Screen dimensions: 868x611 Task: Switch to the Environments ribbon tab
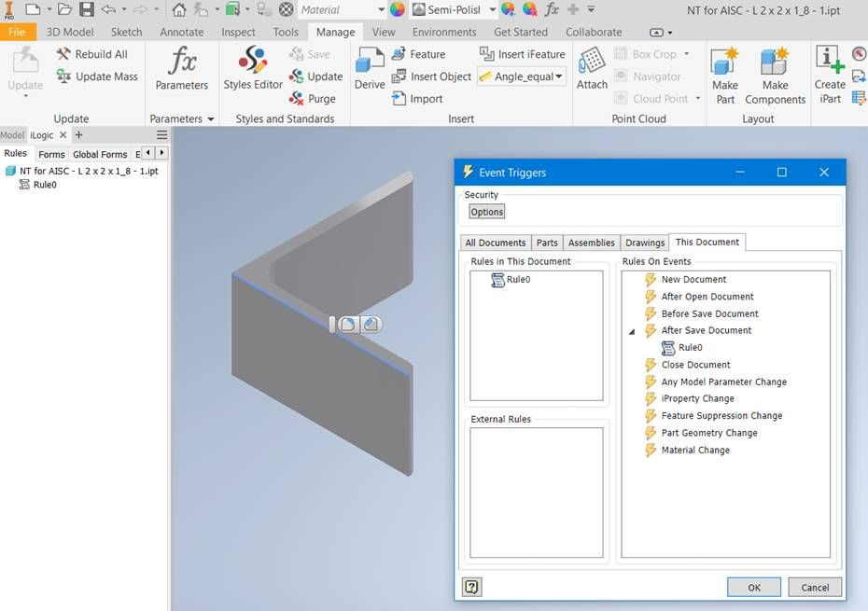pyautogui.click(x=444, y=32)
